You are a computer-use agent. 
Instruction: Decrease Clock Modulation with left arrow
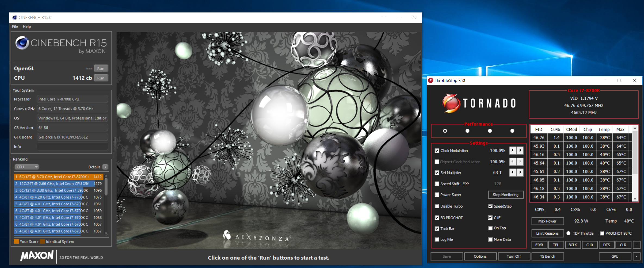click(x=513, y=150)
